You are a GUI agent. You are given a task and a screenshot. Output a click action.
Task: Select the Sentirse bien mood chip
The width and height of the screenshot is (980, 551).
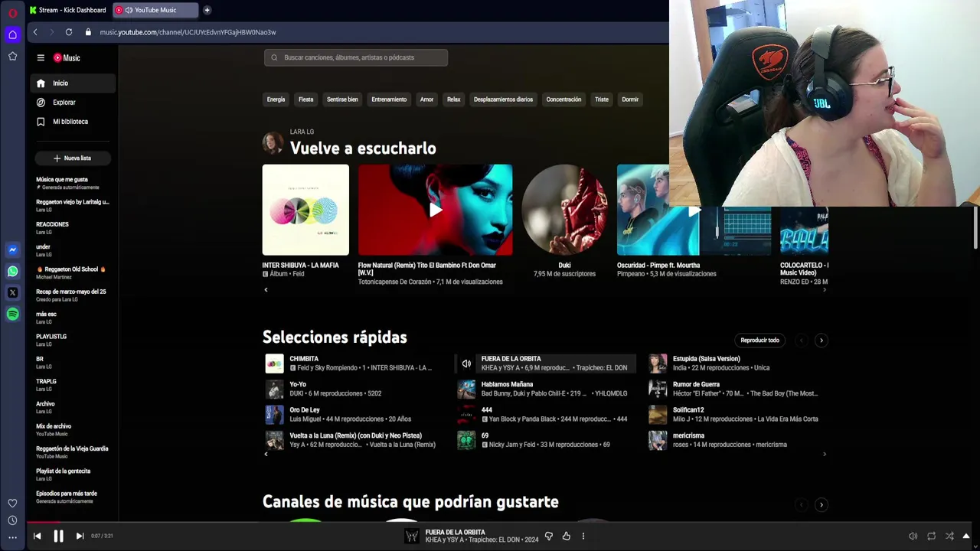click(x=342, y=99)
